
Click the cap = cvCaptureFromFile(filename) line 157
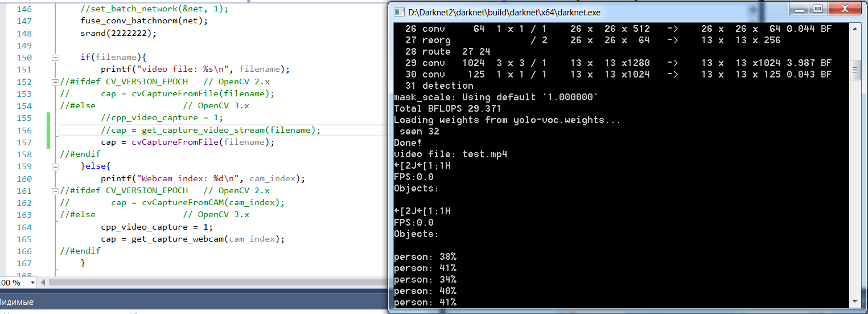click(188, 142)
